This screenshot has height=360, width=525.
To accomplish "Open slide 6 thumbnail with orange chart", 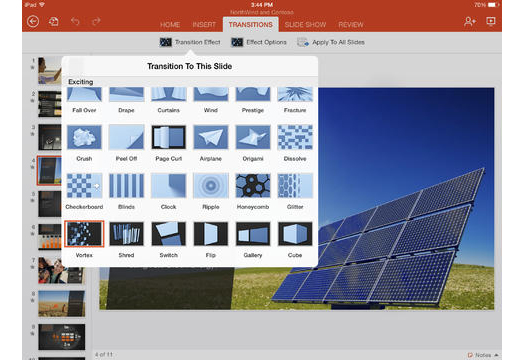I will [50, 237].
